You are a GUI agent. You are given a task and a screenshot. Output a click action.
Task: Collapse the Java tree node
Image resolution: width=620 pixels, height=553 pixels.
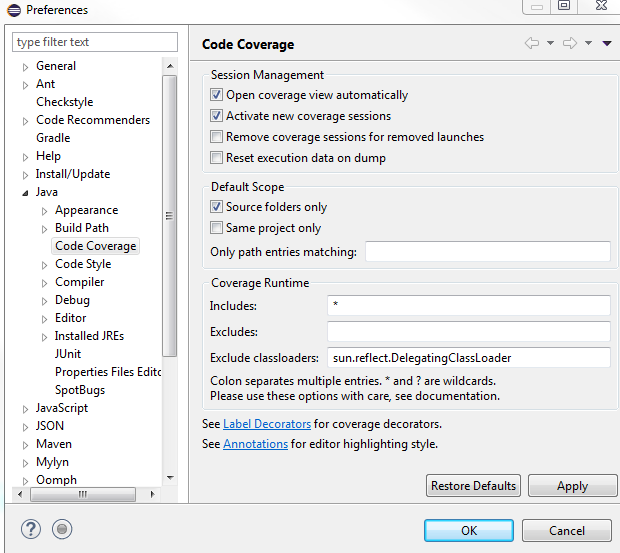(25, 193)
